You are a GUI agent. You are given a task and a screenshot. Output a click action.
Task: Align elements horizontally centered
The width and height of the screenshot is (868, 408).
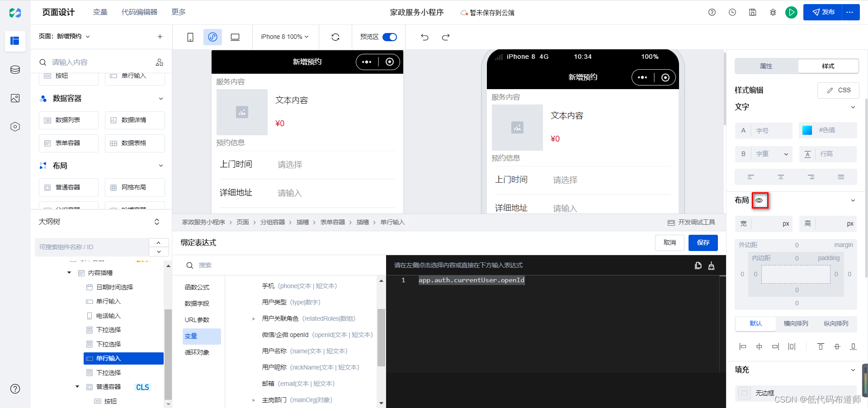[759, 346]
